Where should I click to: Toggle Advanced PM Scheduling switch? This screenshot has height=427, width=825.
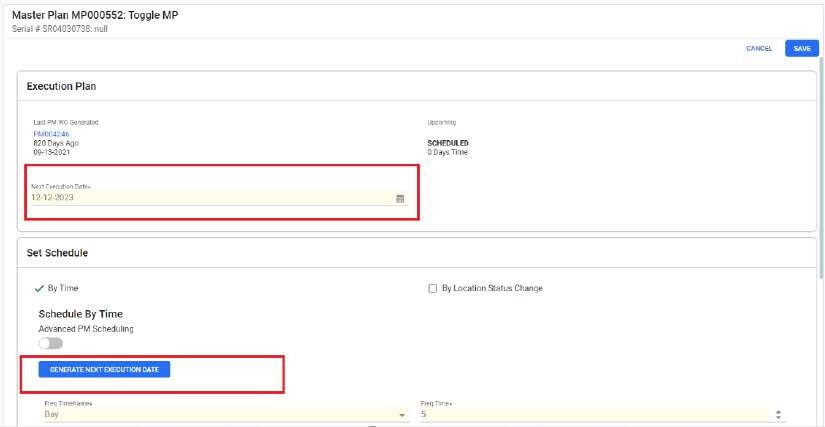tap(50, 343)
